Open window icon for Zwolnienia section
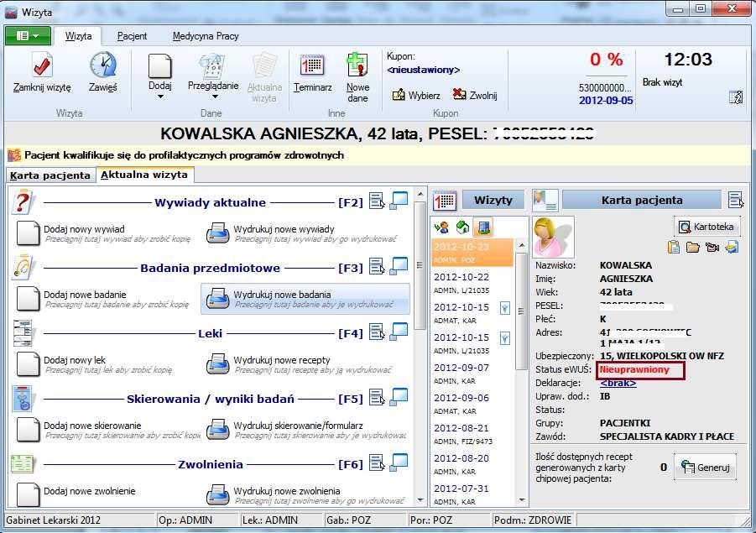The width and height of the screenshot is (756, 533). coord(399,462)
